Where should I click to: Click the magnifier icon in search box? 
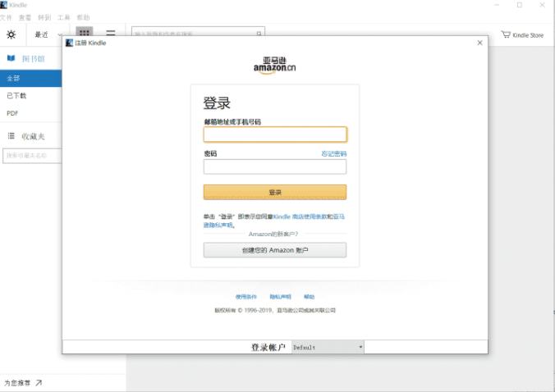[259, 34]
